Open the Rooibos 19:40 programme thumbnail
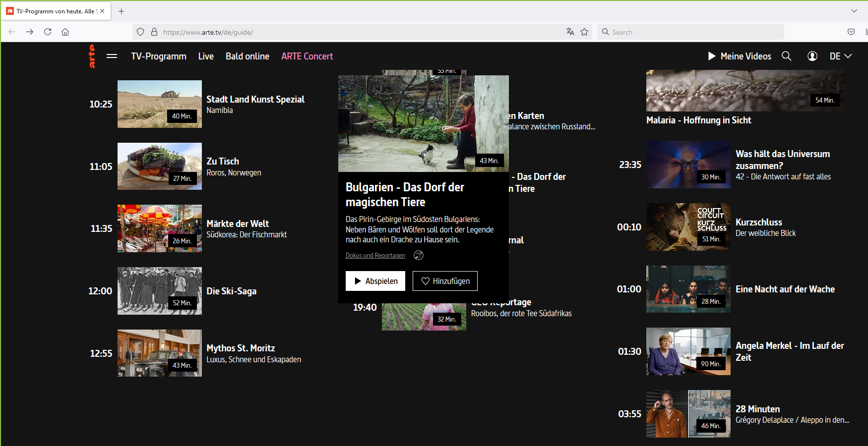Viewport: 868px width, 446px height. pos(424,317)
